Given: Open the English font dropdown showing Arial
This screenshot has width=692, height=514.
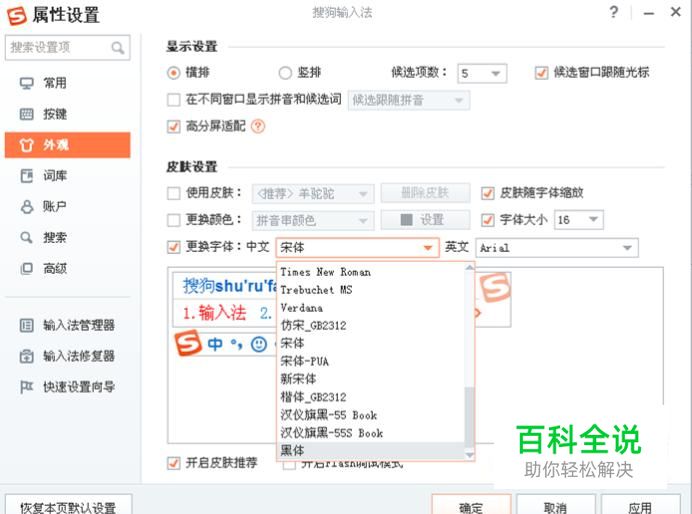Looking at the screenshot, I should (x=557, y=248).
